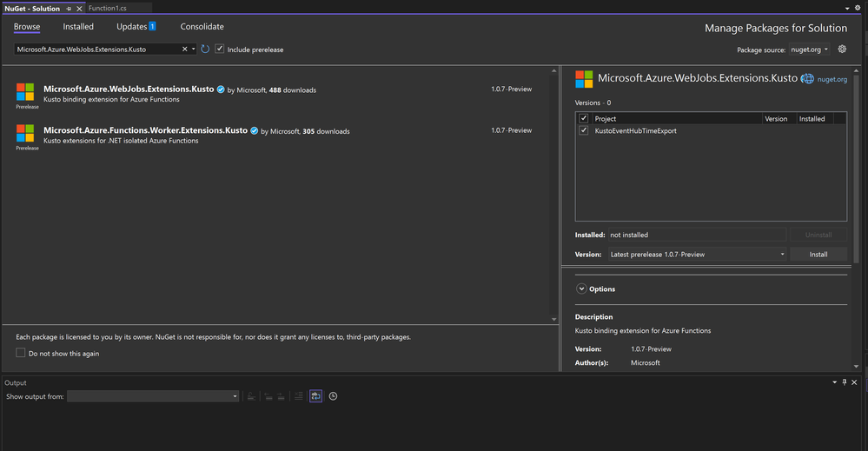Toggle the select-all Project checkbox header
Viewport: 868px width, 451px height.
584,118
